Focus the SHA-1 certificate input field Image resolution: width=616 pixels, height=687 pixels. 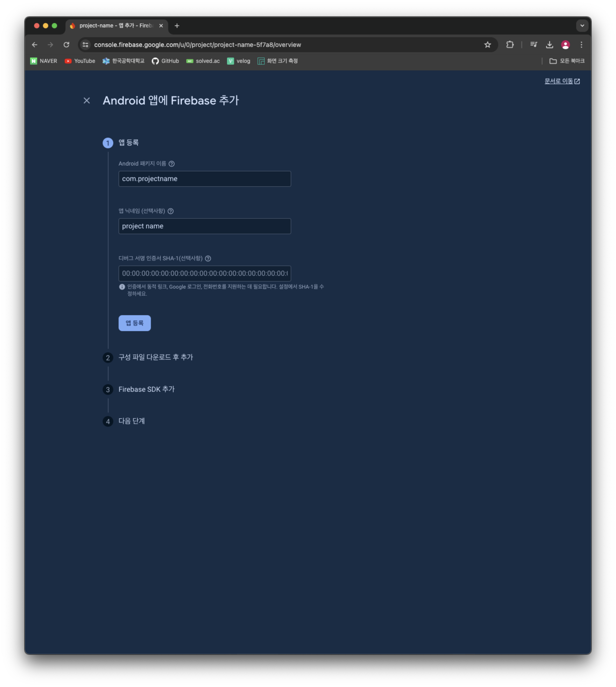point(204,274)
